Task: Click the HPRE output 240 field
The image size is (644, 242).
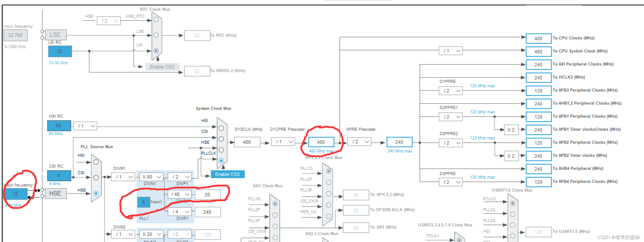Action: [x=399, y=142]
